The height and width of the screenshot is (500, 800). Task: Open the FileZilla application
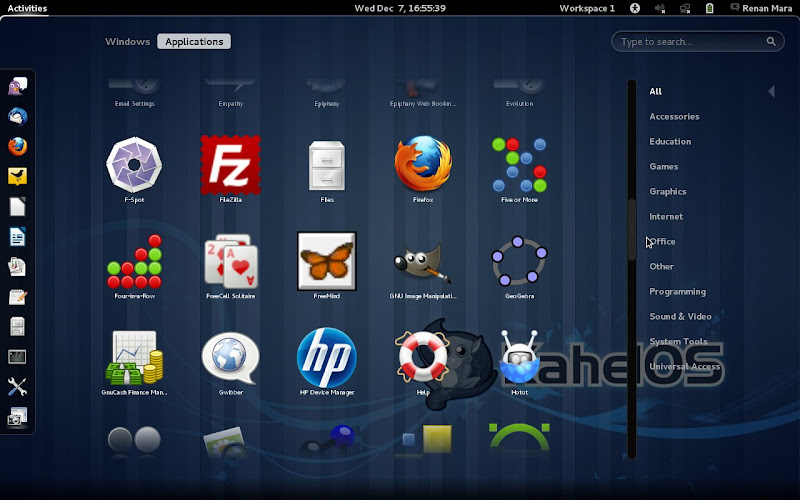(231, 165)
